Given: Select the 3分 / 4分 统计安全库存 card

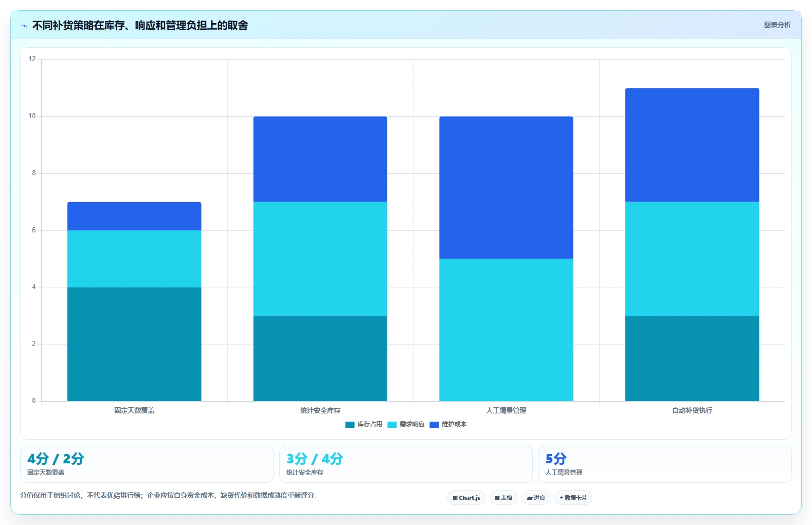Looking at the screenshot, I should (x=406, y=464).
